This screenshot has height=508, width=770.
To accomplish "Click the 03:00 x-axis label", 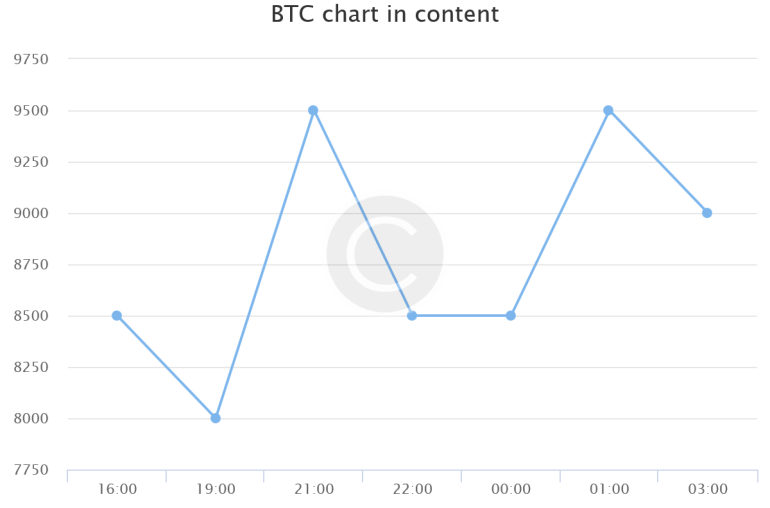I will pyautogui.click(x=707, y=489).
